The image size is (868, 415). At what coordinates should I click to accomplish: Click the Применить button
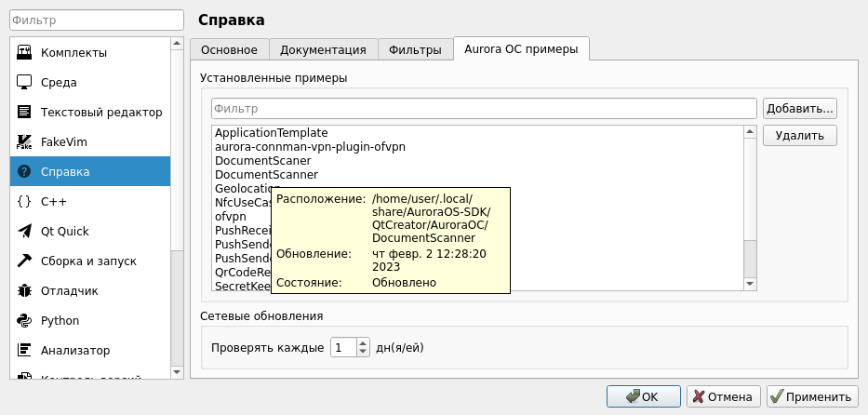(812, 396)
